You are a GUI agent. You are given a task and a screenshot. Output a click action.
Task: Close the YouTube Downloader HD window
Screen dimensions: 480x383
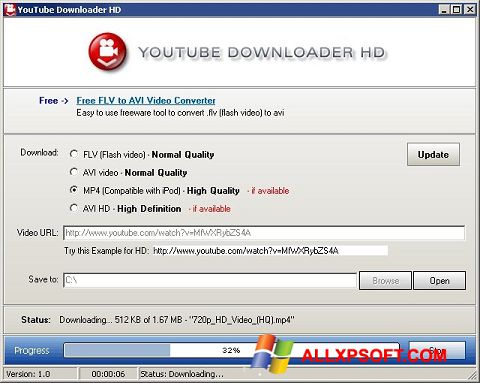click(470, 10)
